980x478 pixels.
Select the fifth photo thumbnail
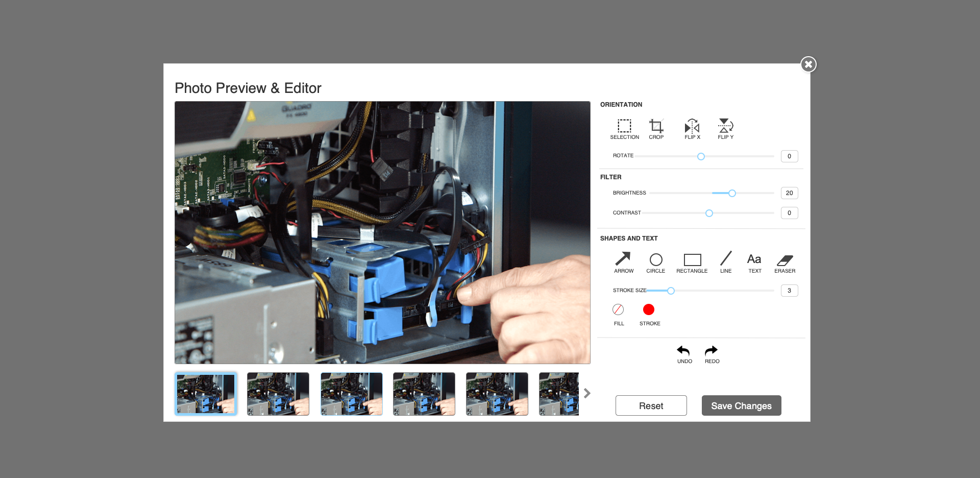pos(497,394)
